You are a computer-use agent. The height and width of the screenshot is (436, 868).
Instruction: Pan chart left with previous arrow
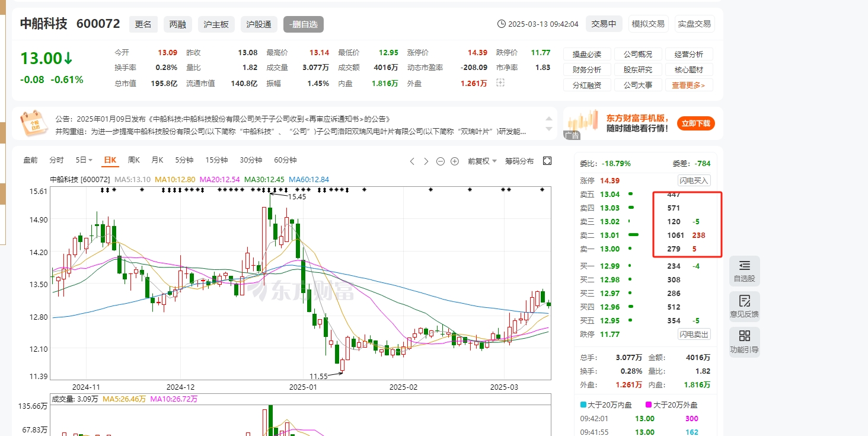click(x=413, y=161)
